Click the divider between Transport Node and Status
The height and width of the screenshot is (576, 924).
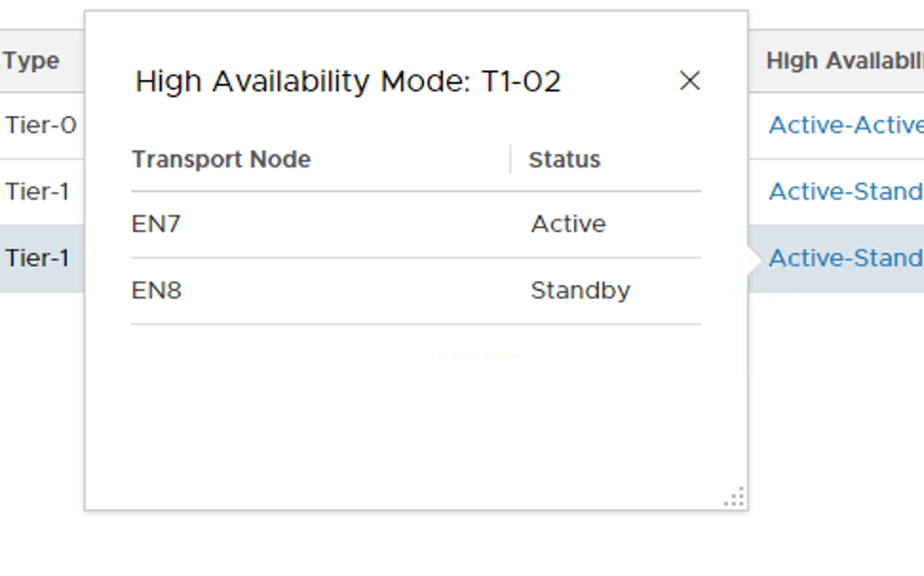(510, 159)
